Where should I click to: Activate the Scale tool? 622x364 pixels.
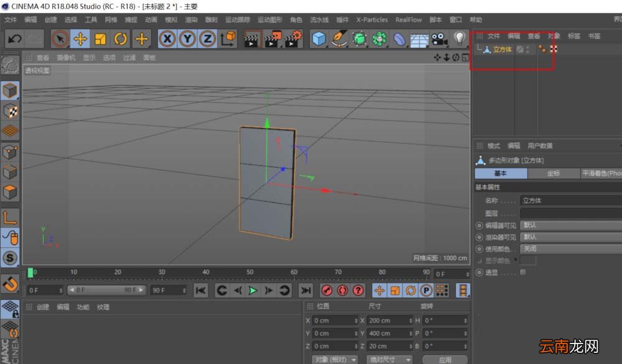pyautogui.click(x=100, y=39)
